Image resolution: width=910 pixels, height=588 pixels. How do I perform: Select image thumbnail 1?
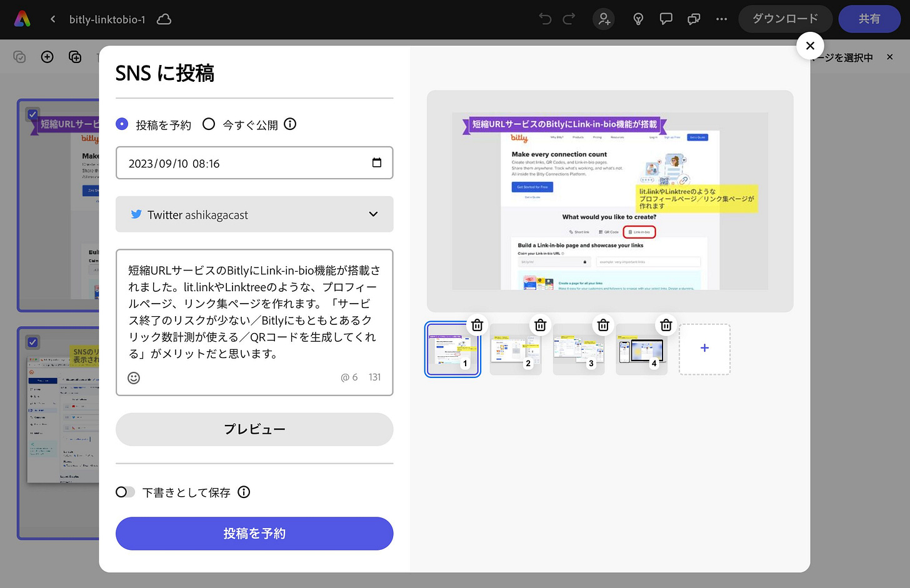pos(451,348)
